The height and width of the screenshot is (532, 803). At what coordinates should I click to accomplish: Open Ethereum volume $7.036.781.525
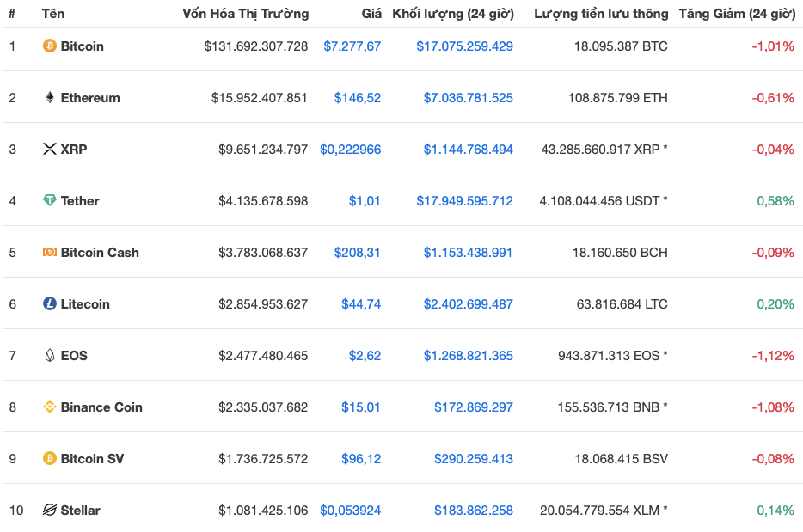coord(468,98)
